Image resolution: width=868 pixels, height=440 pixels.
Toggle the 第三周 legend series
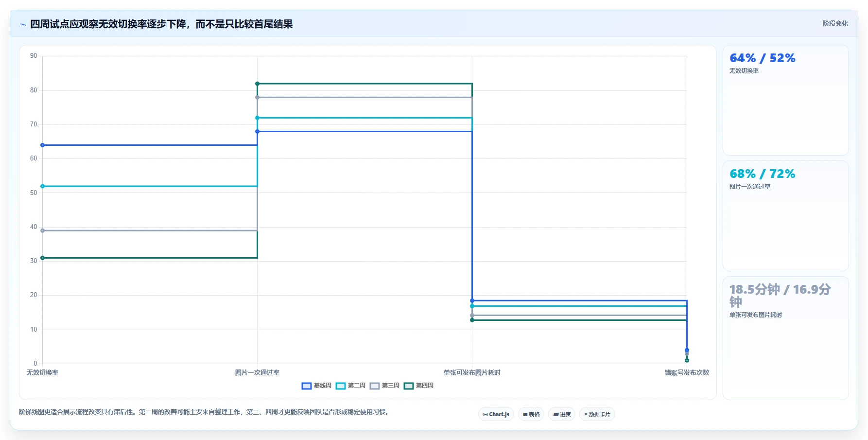click(x=384, y=386)
